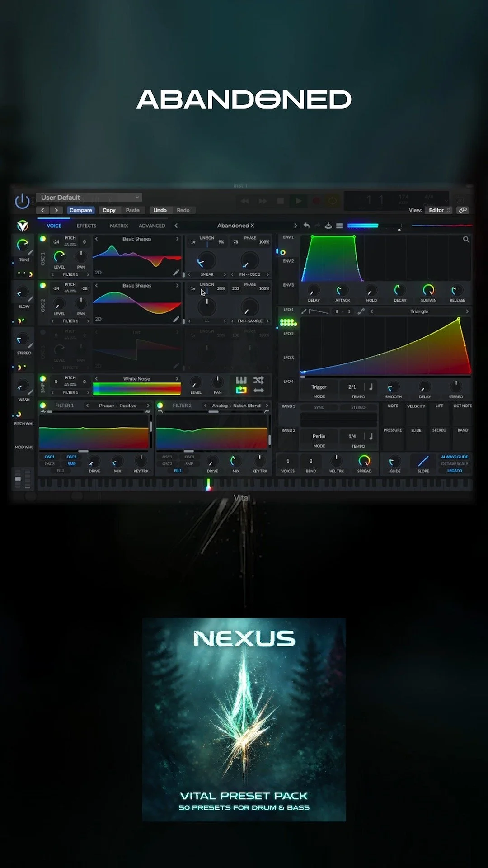Screen dimensions: 488x868
Task: Toggle Filter 1 on/off light
Action: pyautogui.click(x=43, y=405)
